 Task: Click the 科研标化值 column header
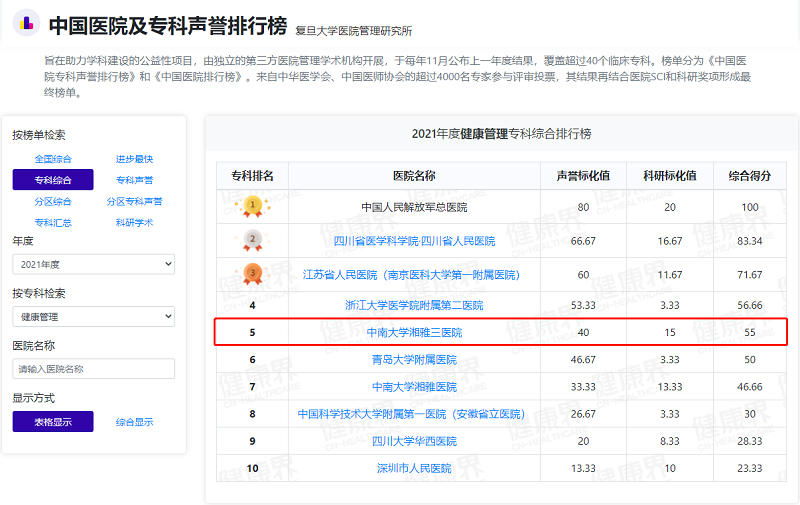670,176
